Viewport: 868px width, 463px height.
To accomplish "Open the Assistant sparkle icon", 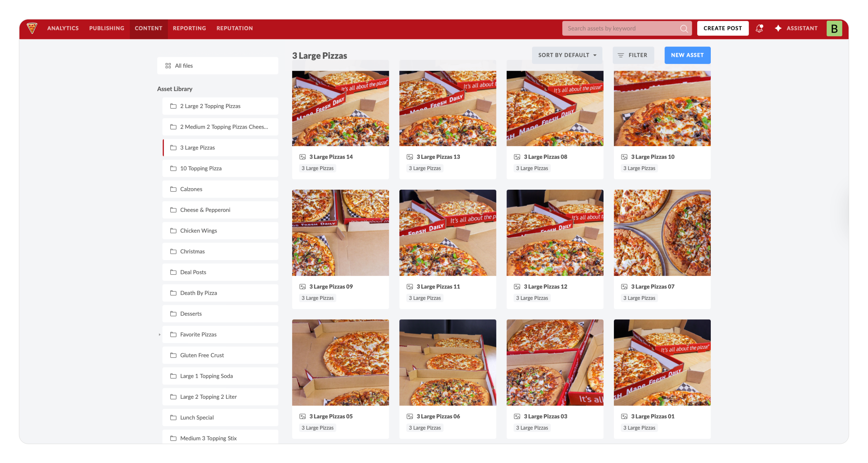I will click(778, 28).
